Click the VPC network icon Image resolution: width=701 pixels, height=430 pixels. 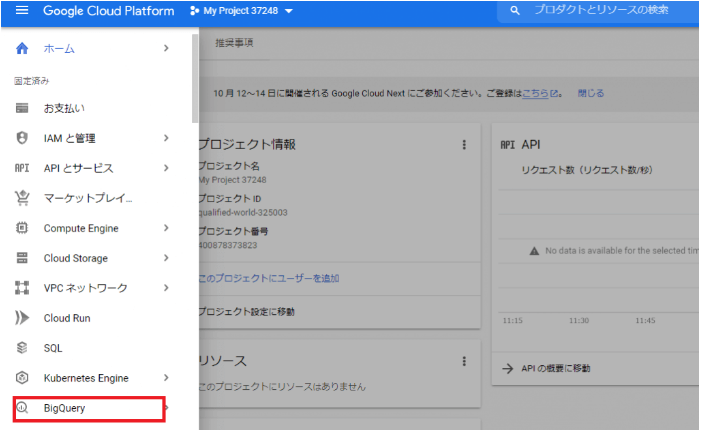[x=22, y=288]
